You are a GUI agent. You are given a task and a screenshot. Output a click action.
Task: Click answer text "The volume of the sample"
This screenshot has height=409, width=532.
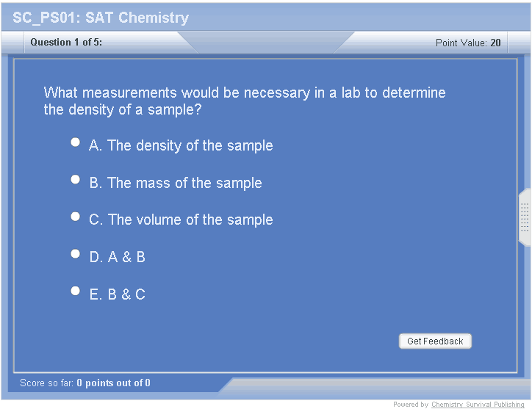coord(190,220)
